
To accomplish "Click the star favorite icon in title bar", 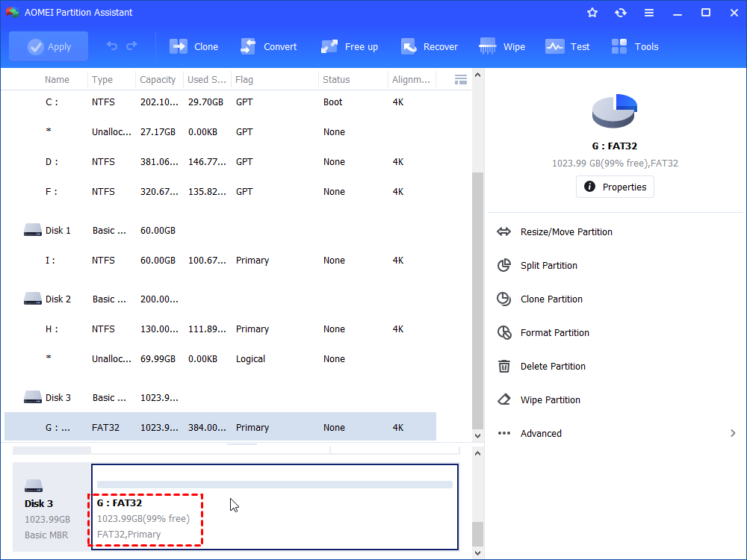I will pyautogui.click(x=592, y=13).
